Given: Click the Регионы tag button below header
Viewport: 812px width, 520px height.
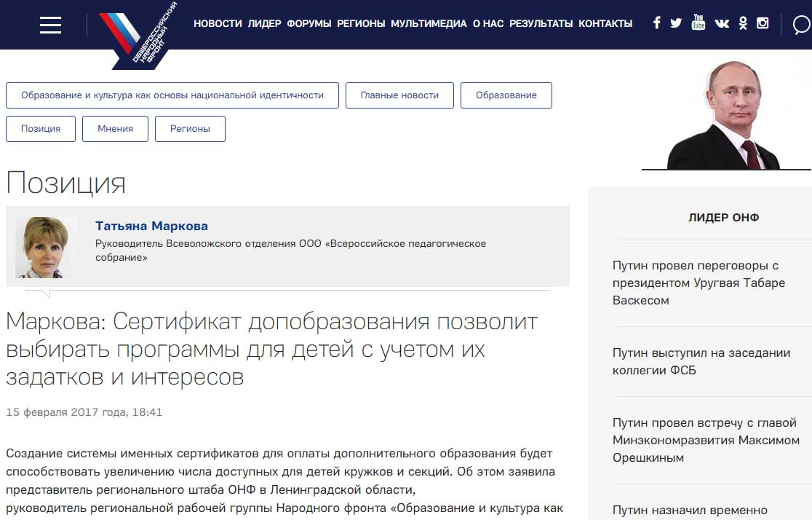Looking at the screenshot, I should tap(190, 129).
